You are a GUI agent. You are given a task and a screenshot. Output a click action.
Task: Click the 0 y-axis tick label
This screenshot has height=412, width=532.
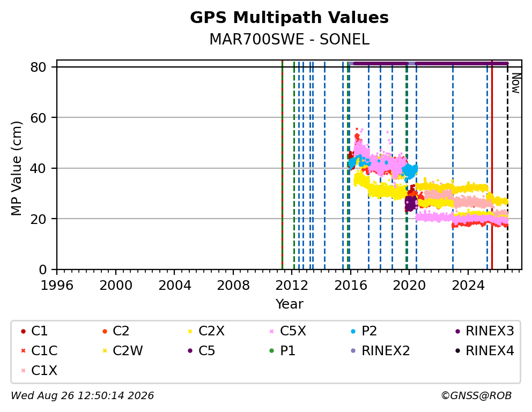pyautogui.click(x=42, y=269)
